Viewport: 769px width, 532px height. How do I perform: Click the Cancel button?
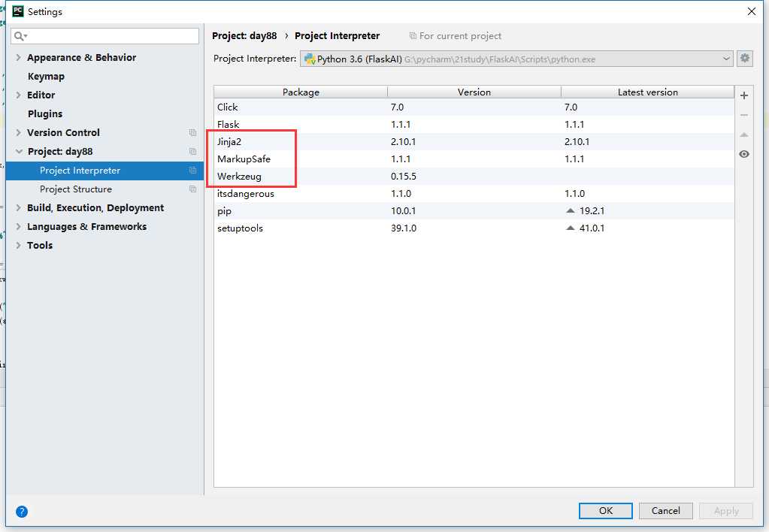(x=665, y=510)
